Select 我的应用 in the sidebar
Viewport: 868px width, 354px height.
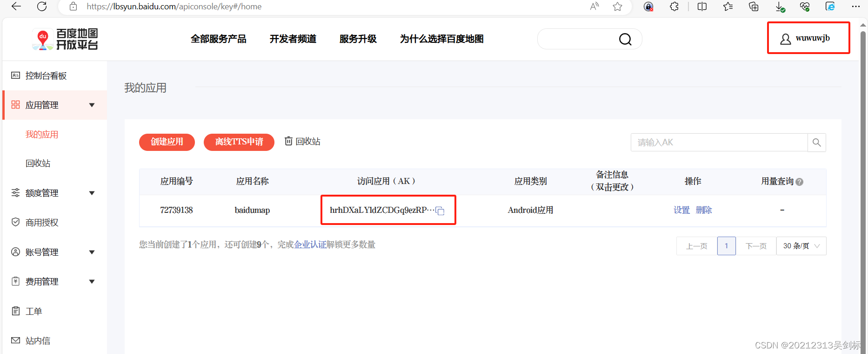coord(42,135)
